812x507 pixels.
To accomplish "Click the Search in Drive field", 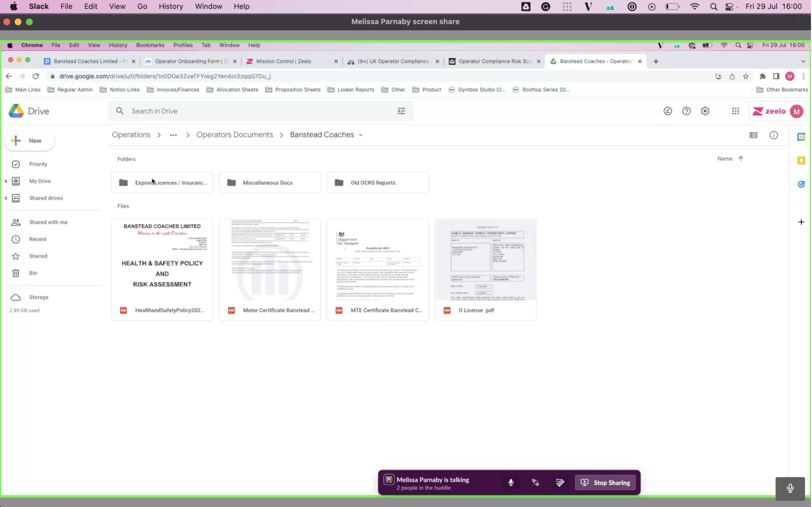I will 261,111.
